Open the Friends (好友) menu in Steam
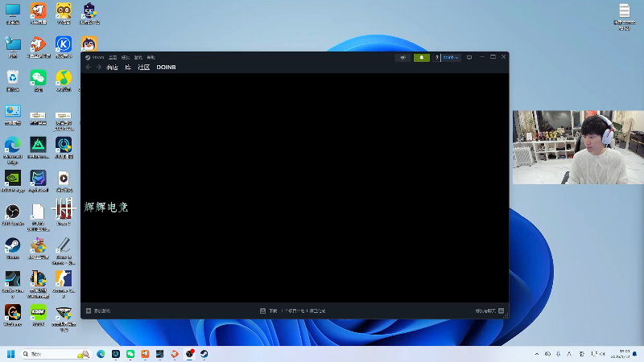Viewport: 644px width, 362px height. (x=126, y=57)
